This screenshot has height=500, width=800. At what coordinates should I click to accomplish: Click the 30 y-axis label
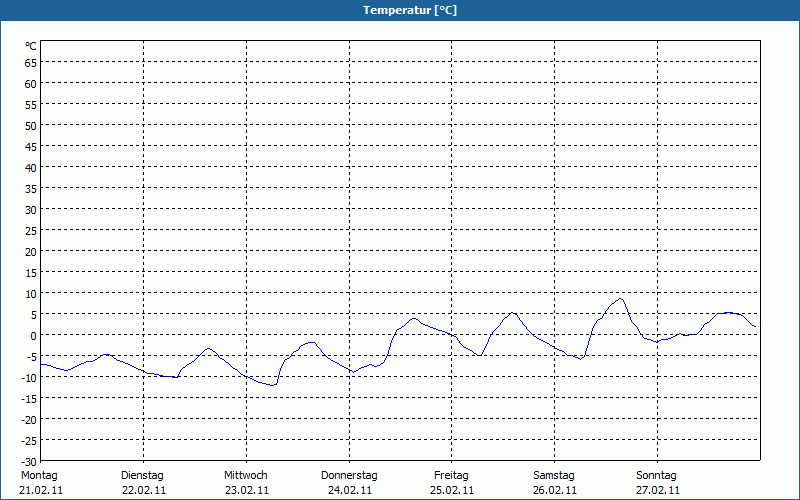[x=31, y=210]
